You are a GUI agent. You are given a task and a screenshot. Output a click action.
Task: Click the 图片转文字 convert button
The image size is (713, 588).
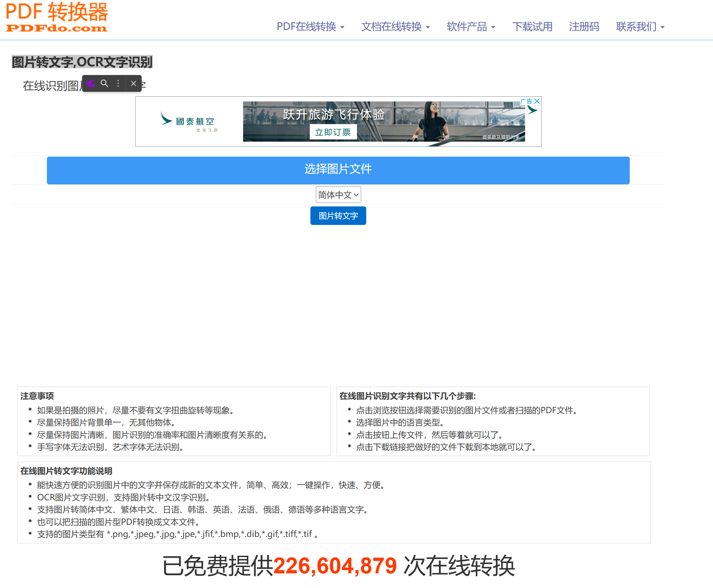(338, 216)
